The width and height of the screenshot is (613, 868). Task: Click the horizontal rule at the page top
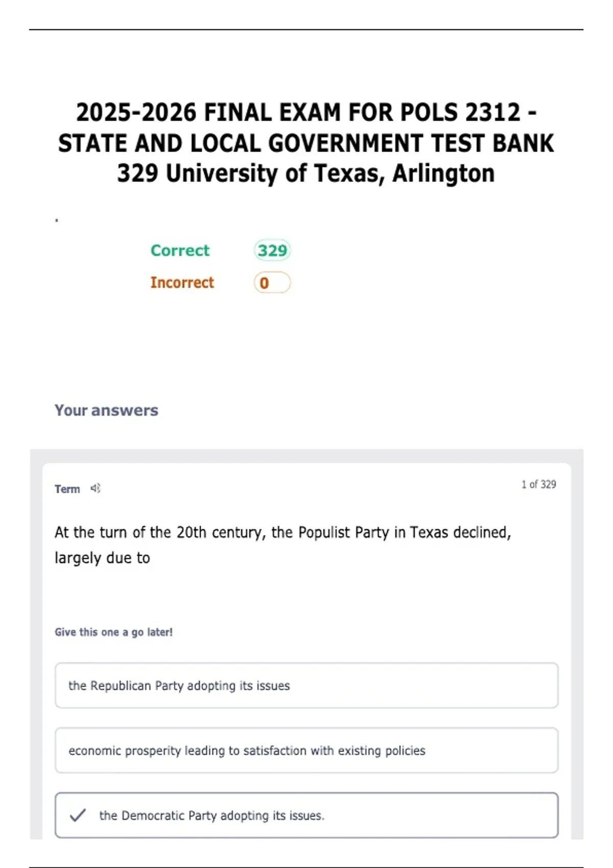point(306,30)
